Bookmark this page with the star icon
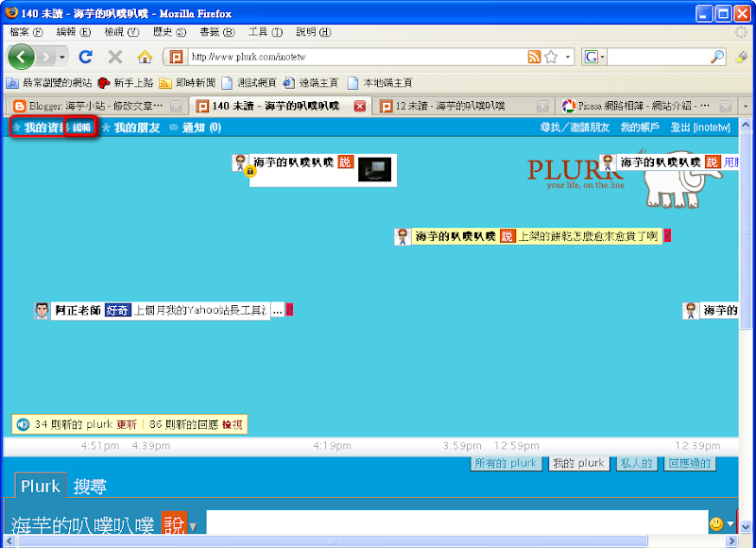The image size is (756, 548). 551,57
